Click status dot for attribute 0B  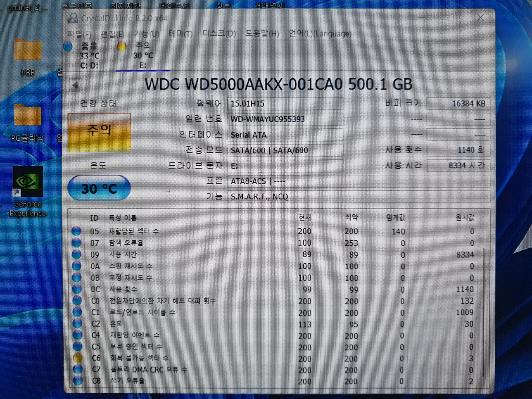click(77, 277)
